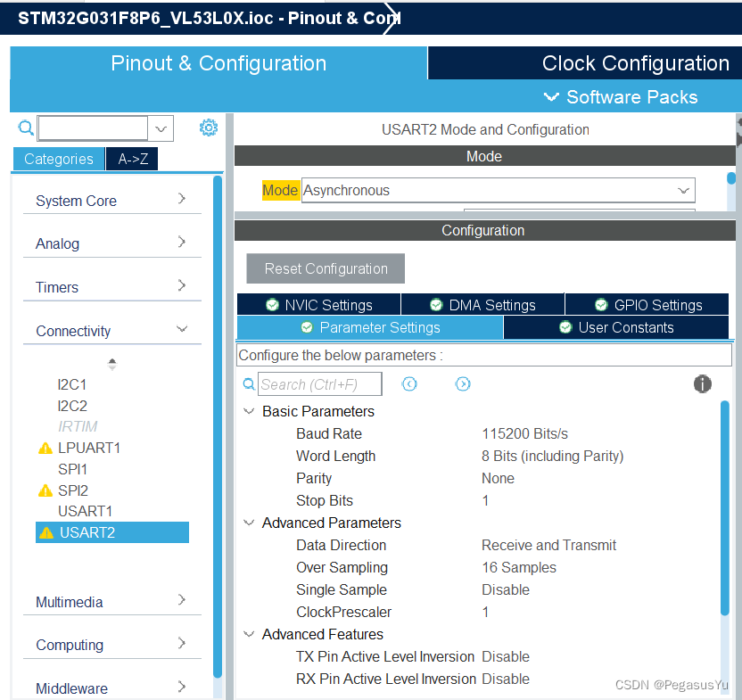Click the Parity value None
Viewport: 742px width, 700px height.
click(498, 478)
